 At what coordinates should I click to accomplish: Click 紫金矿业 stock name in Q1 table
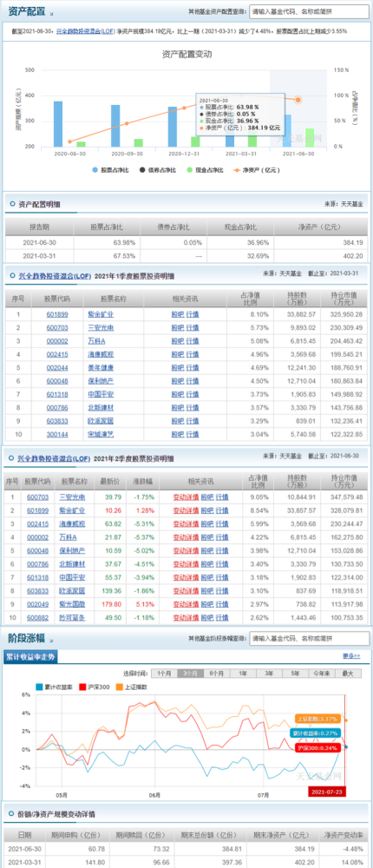[x=101, y=314]
